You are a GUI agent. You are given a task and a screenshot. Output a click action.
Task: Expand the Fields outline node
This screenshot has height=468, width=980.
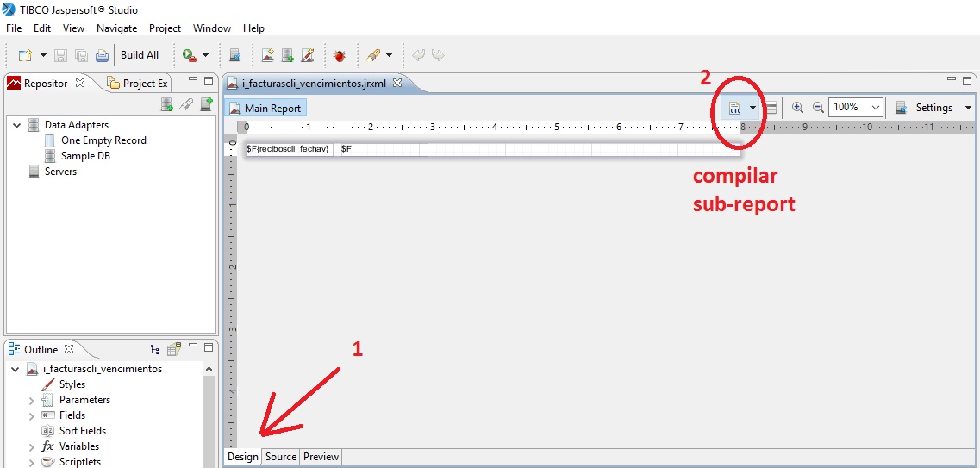31,415
